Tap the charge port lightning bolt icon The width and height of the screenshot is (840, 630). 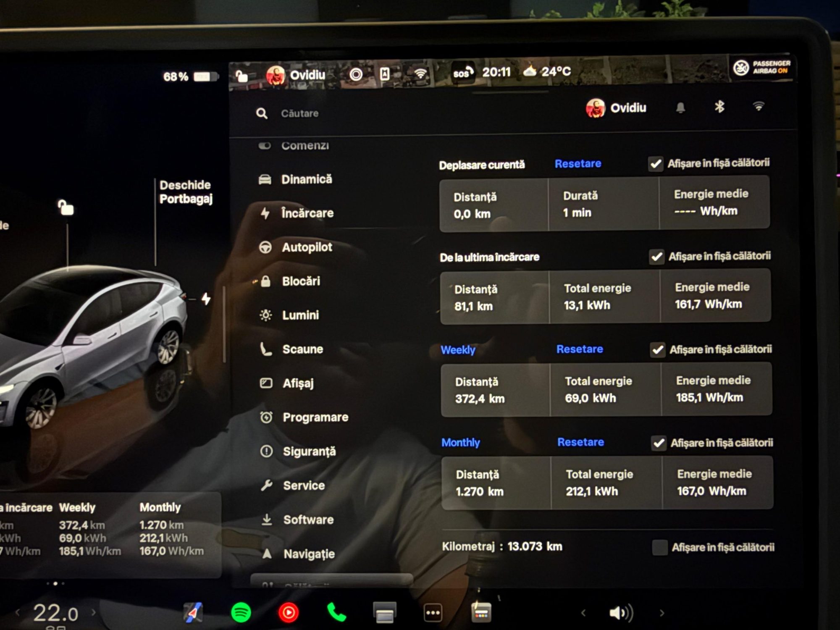(206, 299)
